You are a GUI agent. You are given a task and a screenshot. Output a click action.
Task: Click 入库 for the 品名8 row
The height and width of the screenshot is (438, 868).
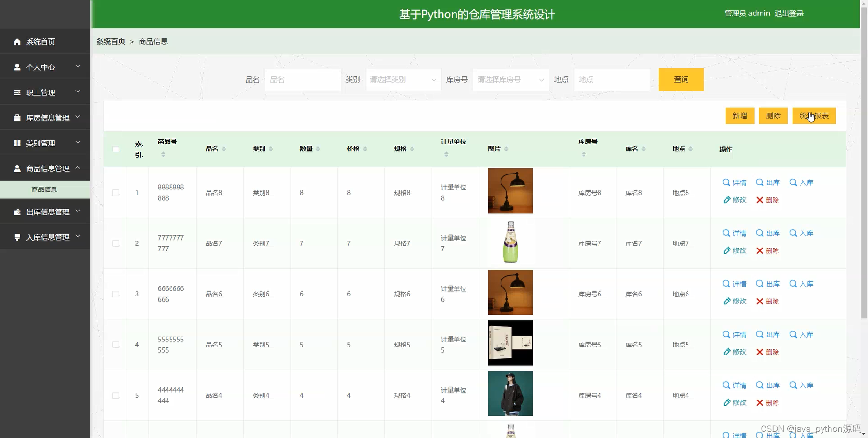[801, 182]
